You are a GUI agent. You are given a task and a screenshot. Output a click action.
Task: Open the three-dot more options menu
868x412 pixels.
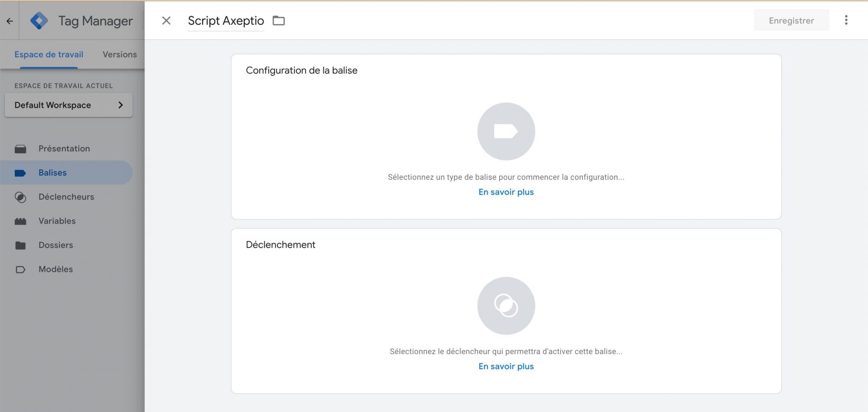coord(846,20)
